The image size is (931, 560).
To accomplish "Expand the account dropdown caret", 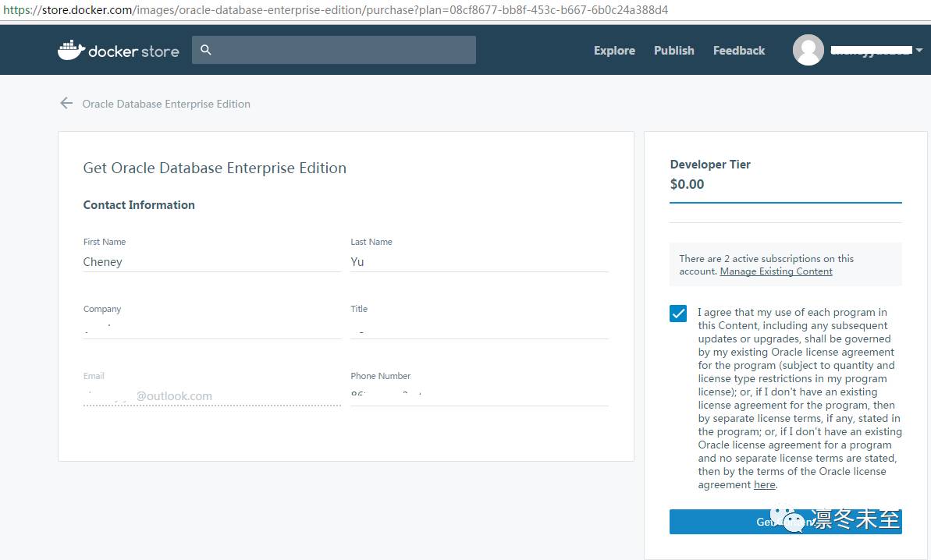I will [919, 51].
